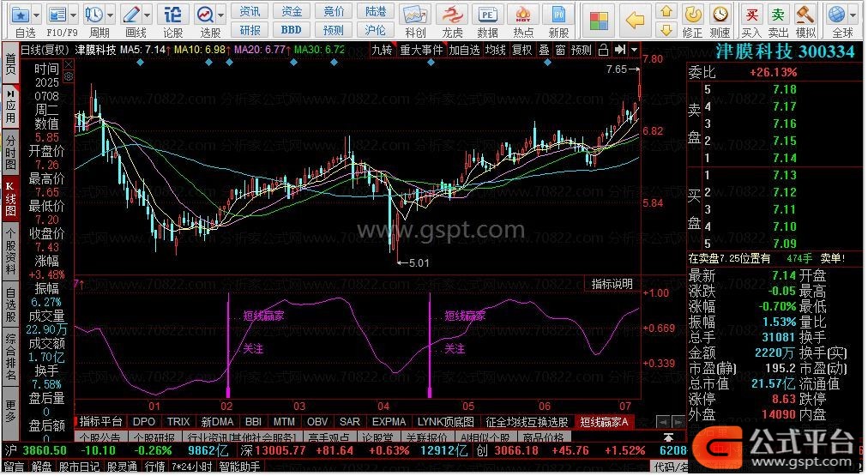Click the 智能助手 bottom bar item
Viewport: 868px width, 476px height.
coord(239,467)
